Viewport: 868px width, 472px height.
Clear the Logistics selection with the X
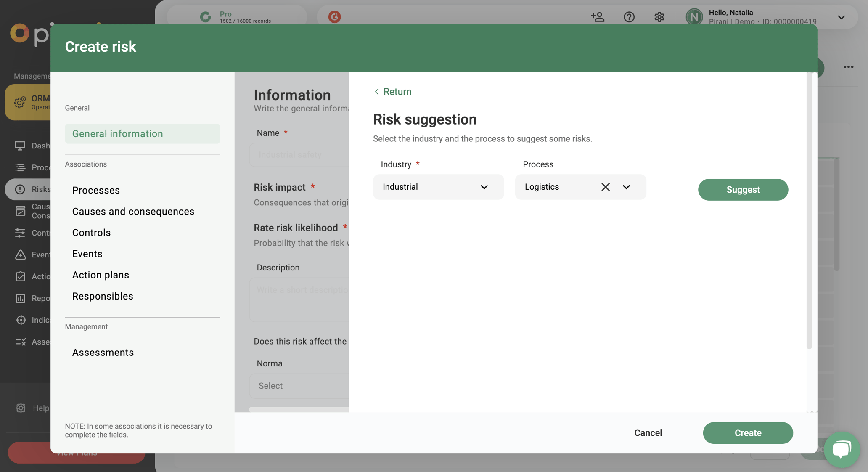coord(606,187)
